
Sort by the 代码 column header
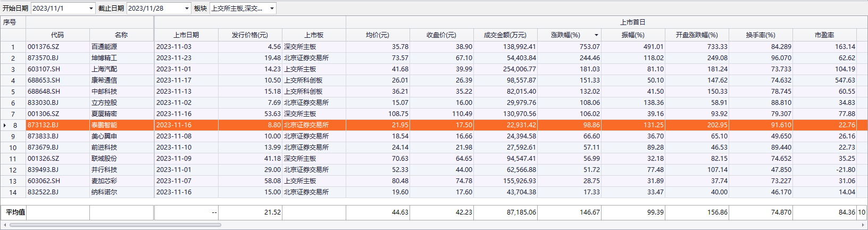57,35
